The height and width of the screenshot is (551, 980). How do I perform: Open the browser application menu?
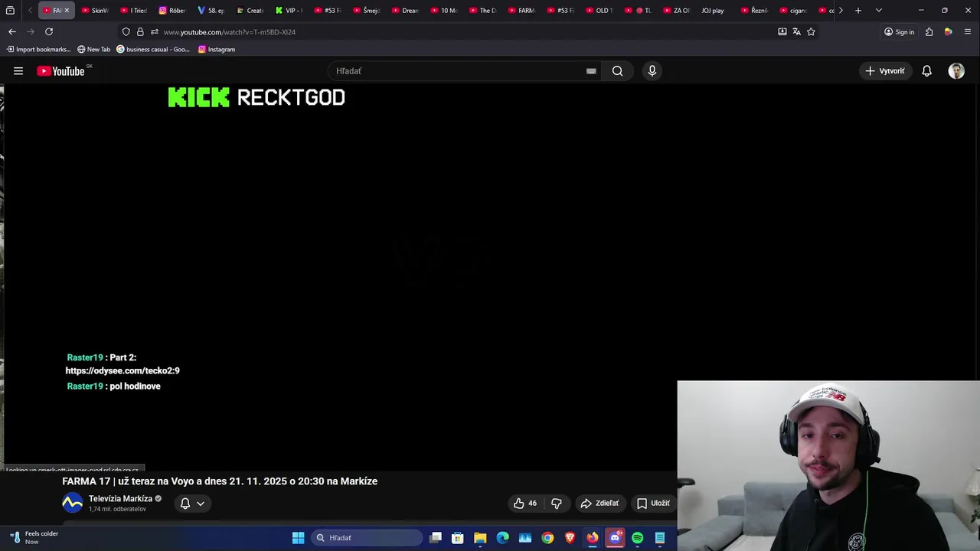tap(968, 31)
